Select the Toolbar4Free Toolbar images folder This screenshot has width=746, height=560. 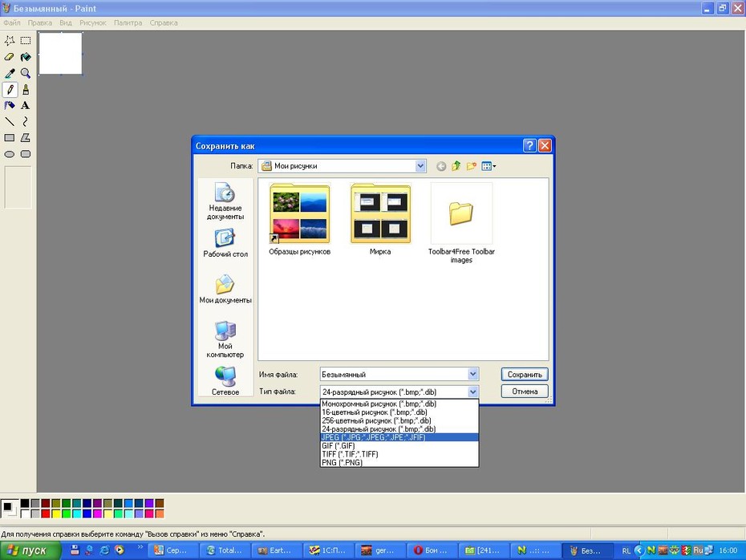tap(461, 223)
